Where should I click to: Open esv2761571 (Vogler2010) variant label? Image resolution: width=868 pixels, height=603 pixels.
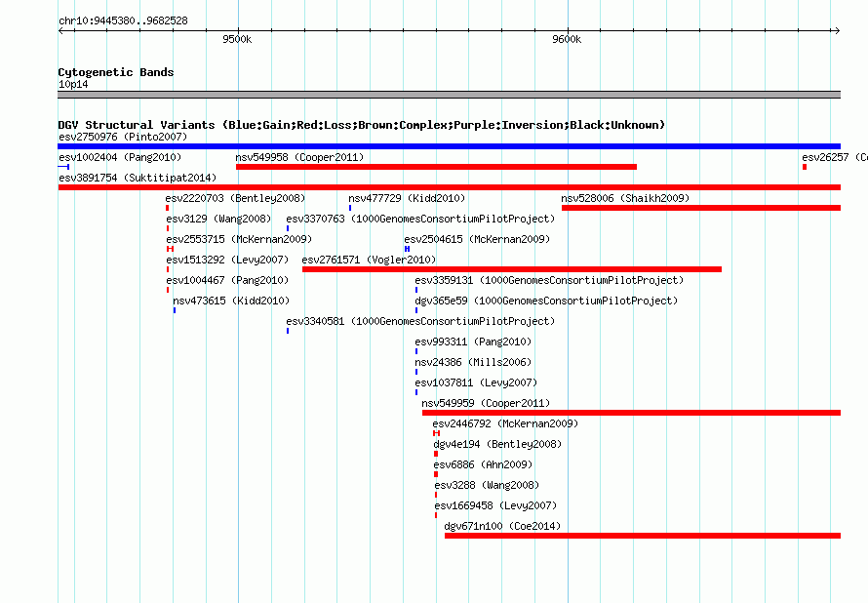pos(369,260)
